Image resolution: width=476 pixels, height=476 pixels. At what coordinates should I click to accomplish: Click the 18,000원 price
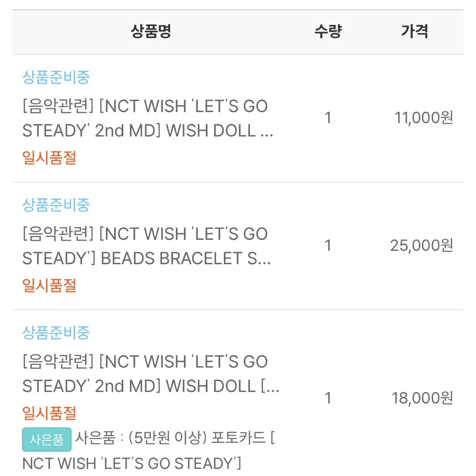click(x=422, y=398)
